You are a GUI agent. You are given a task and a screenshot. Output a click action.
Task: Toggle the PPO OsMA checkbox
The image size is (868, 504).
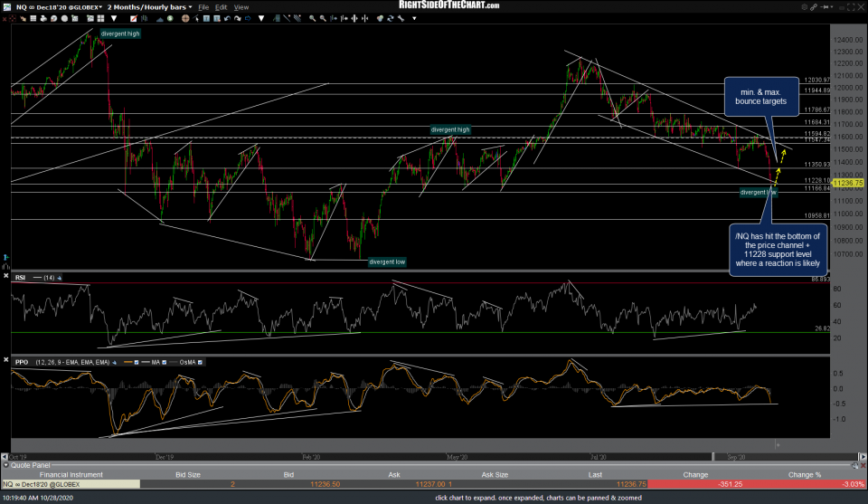point(200,362)
